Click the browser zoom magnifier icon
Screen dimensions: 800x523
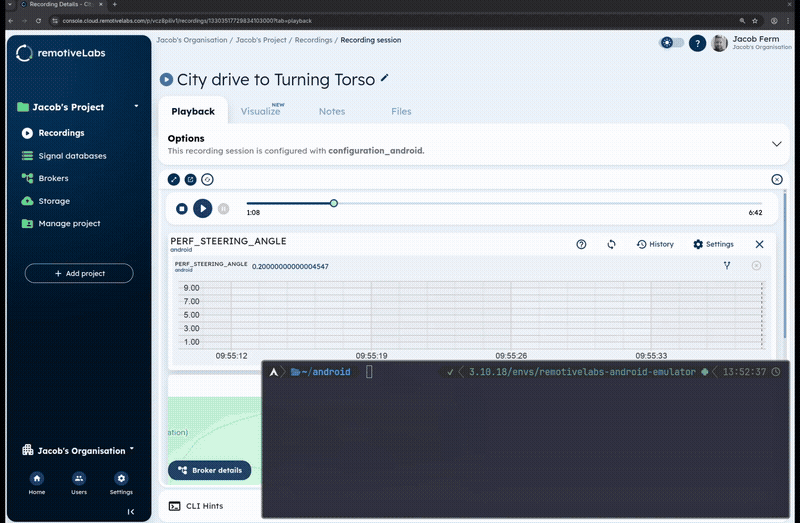[742, 21]
